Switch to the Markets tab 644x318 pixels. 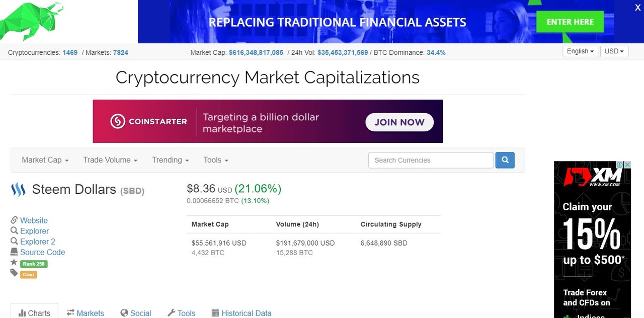[x=86, y=313]
